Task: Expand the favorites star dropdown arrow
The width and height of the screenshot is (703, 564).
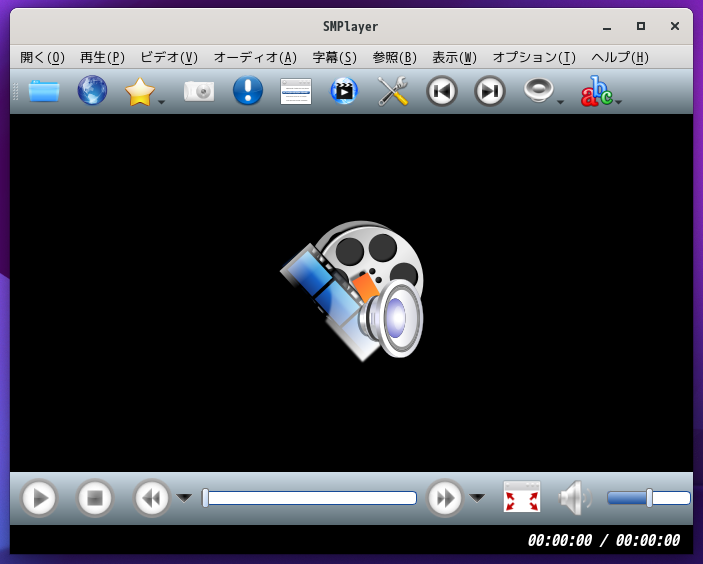Action: pos(162,103)
